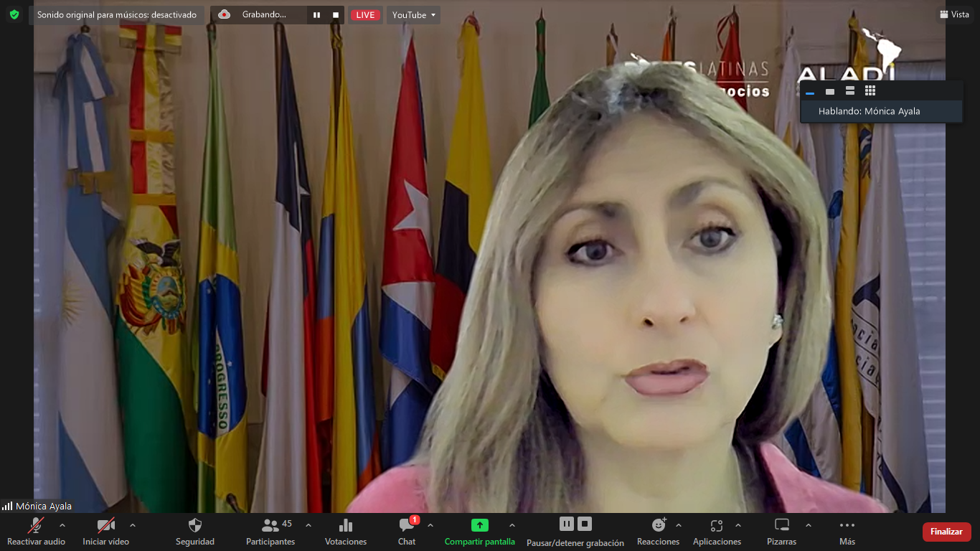Click the Mónica Ayala name tag
The height and width of the screenshot is (551, 980).
[x=44, y=506]
